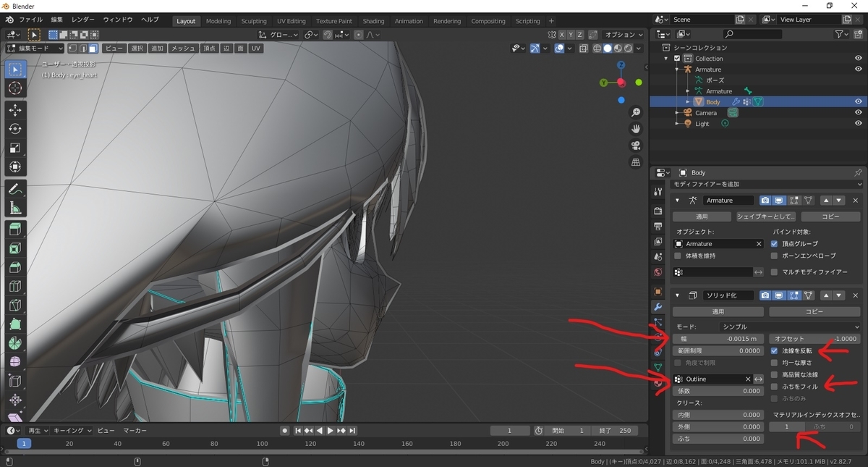Enable the ふちをフィル checkbox

[x=775, y=387]
